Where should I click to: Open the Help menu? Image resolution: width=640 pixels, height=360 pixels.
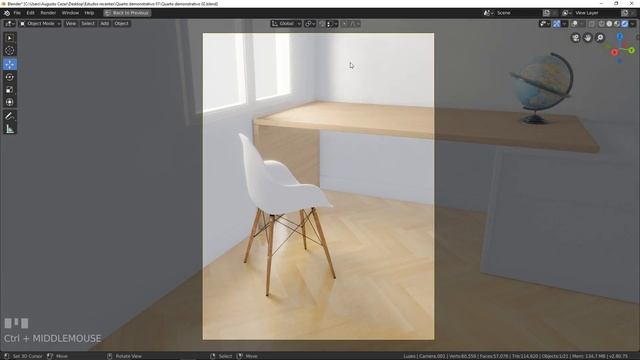pyautogui.click(x=89, y=13)
